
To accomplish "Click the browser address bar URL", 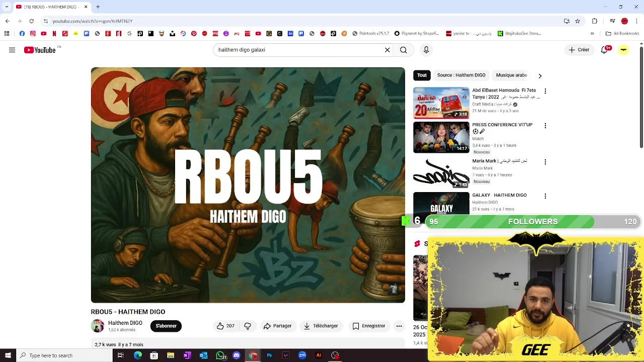I will (93, 21).
